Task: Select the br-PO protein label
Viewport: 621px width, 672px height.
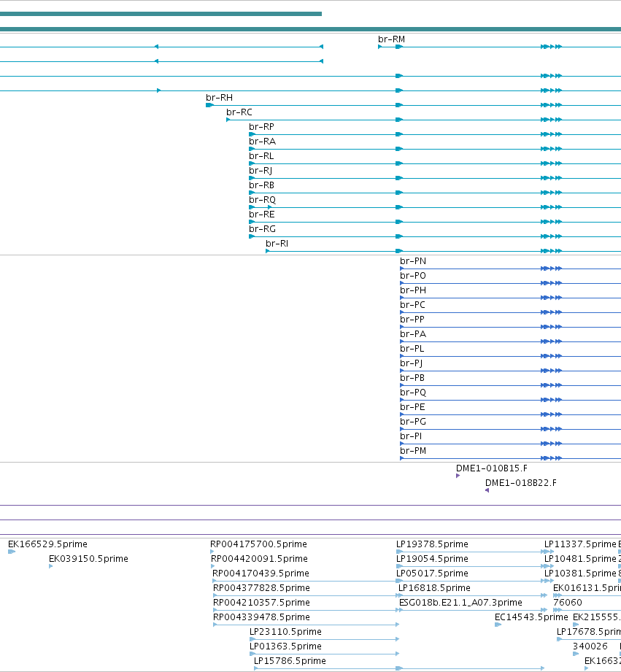Action: (x=413, y=276)
